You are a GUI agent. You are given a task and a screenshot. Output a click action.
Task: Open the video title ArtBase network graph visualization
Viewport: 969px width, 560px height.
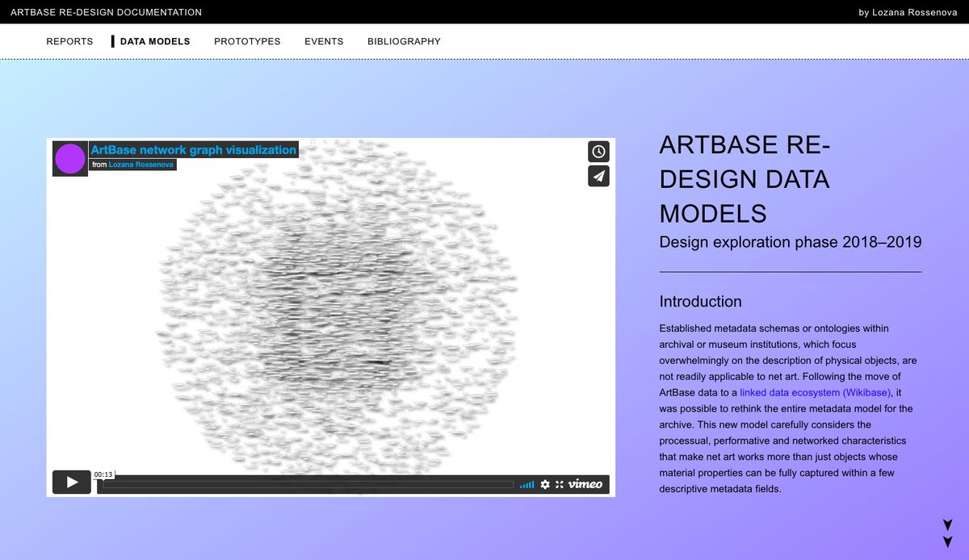point(193,149)
